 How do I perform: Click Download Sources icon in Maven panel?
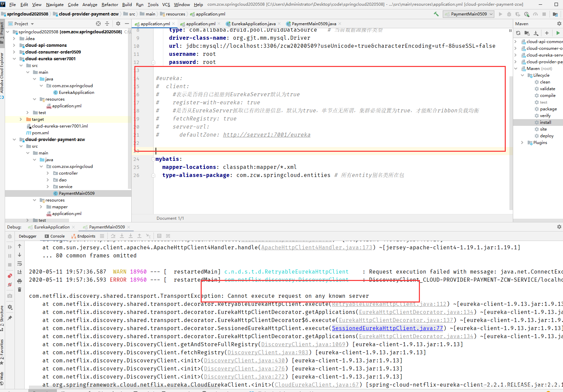tap(536, 33)
